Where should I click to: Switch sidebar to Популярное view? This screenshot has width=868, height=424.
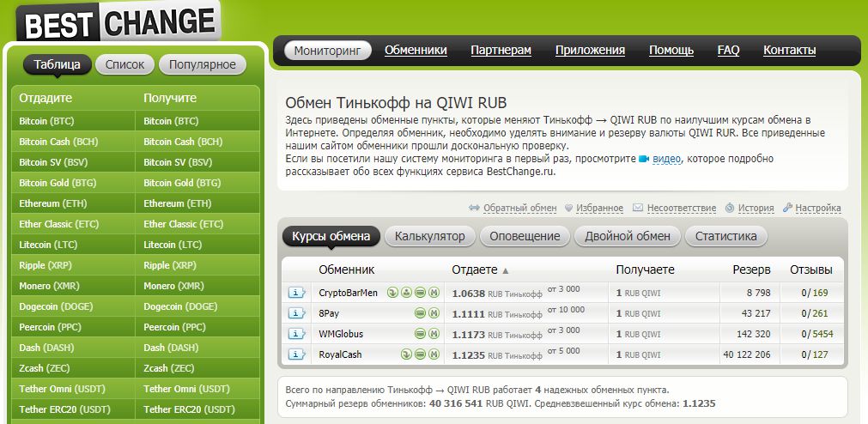coord(203,64)
